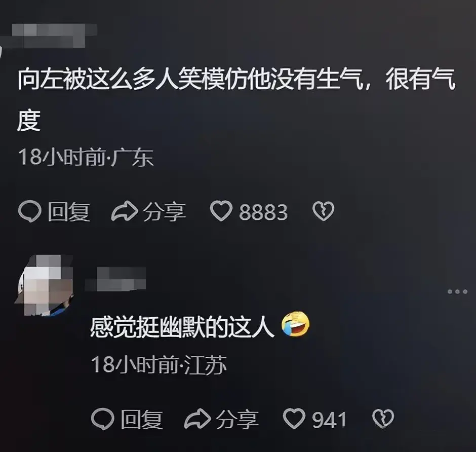Screen dimensions: 476x452
Task: Open the blurred username above the second comment
Action: [115, 279]
